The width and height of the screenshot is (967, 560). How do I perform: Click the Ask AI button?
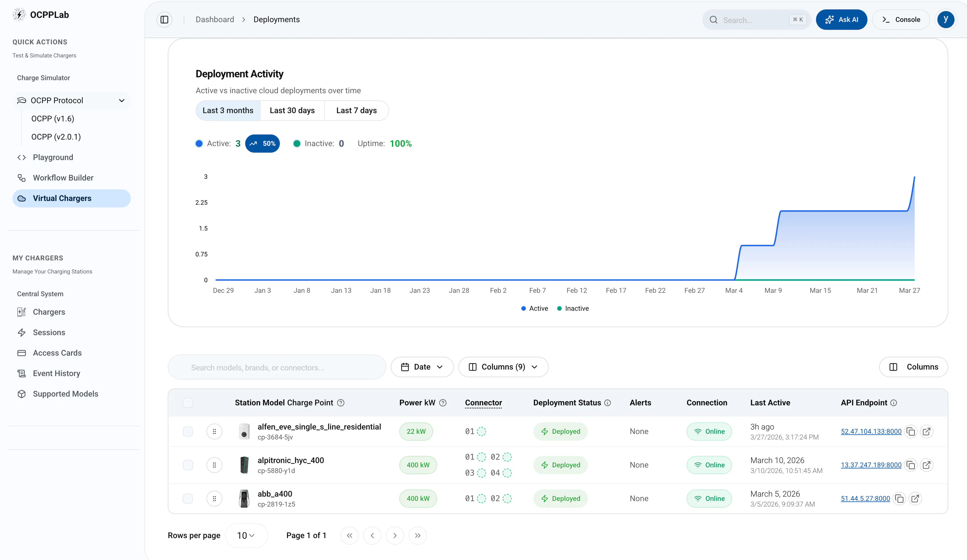(841, 20)
